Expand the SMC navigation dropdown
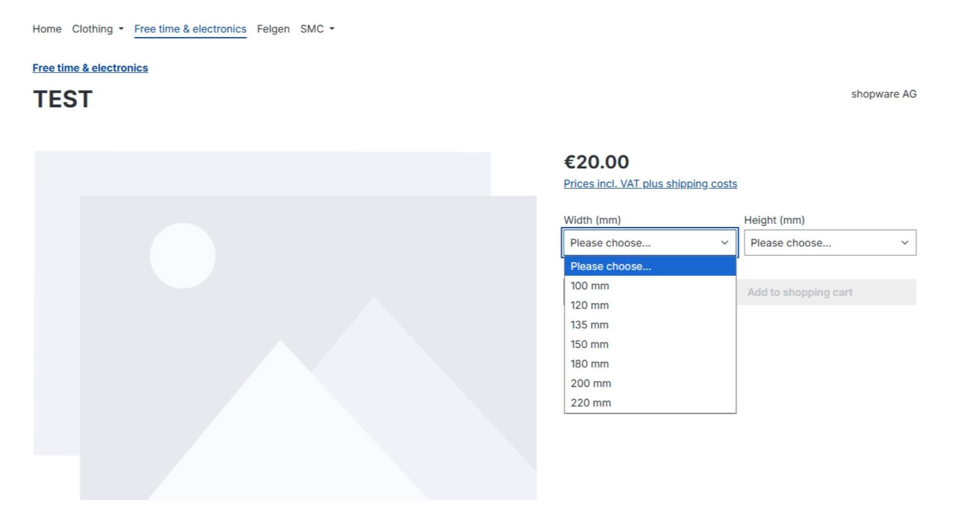The height and width of the screenshot is (519, 980). (317, 29)
